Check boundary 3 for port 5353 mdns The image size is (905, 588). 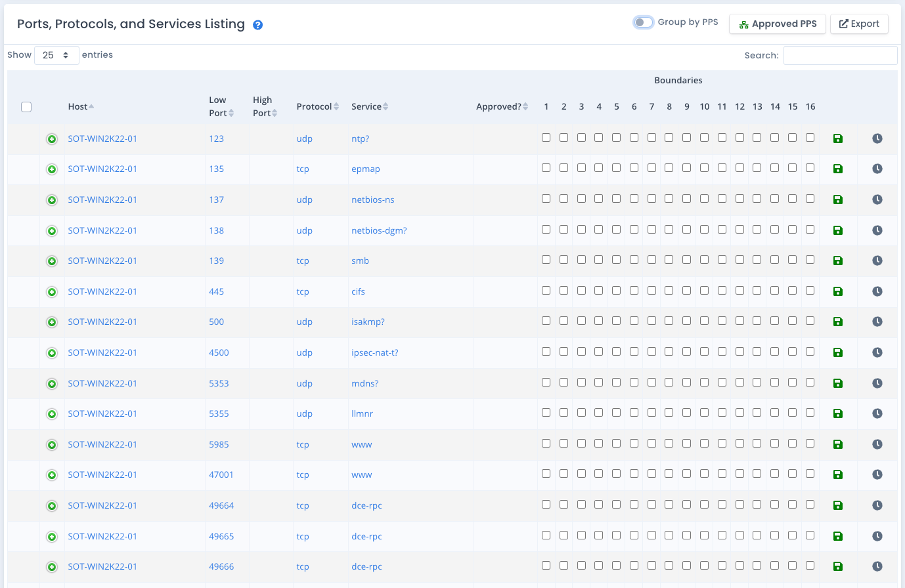(581, 383)
